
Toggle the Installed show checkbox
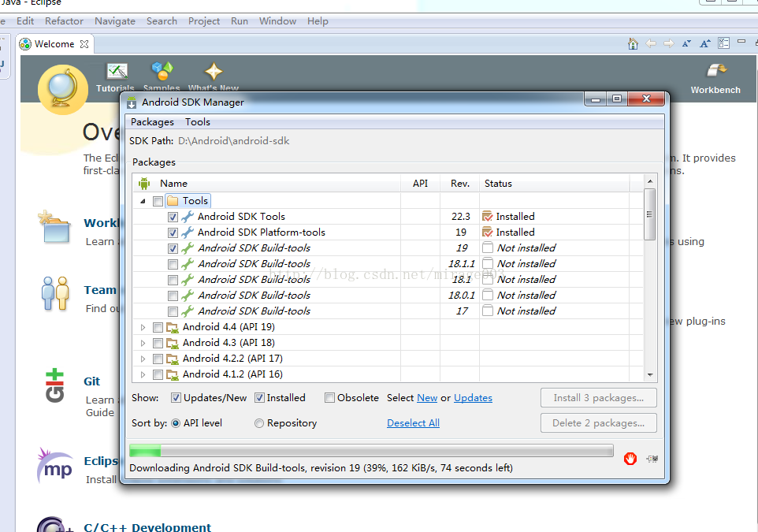point(259,397)
